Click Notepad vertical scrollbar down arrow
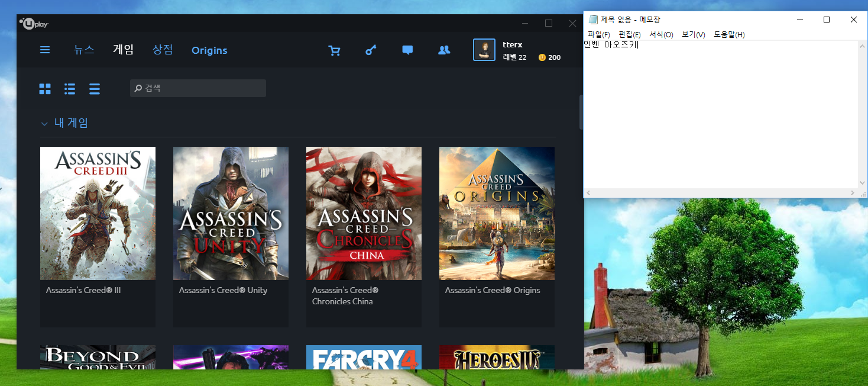868x386 pixels. [863, 184]
